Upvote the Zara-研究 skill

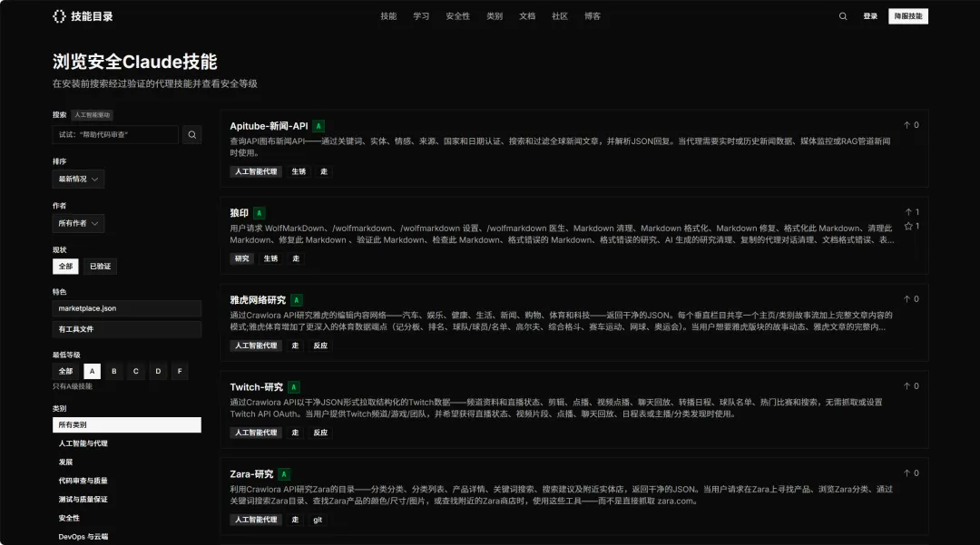[911, 473]
